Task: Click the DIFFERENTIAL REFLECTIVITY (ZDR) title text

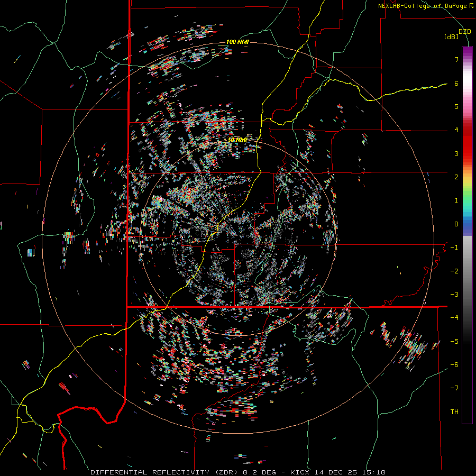Action: [x=165, y=472]
